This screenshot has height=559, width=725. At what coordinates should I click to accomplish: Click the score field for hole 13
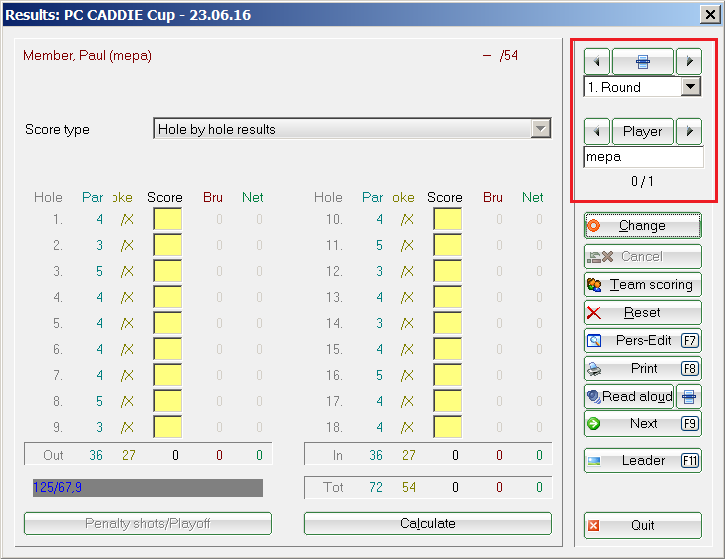[448, 297]
